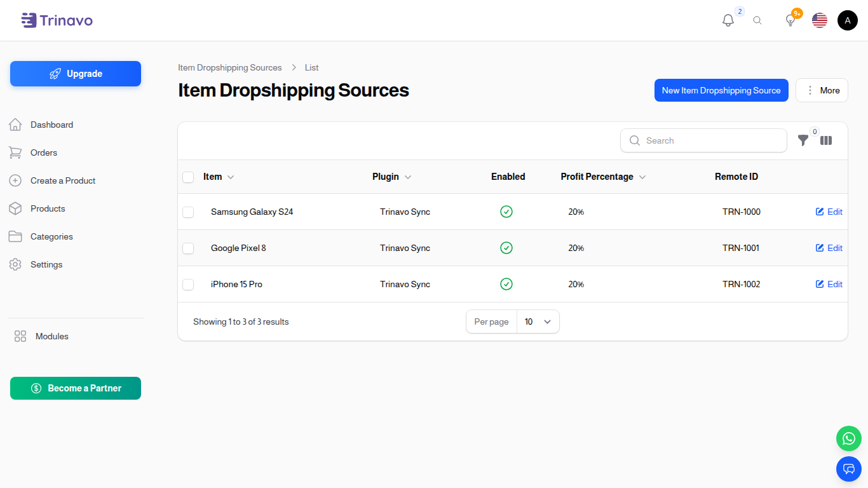Open the notifications bell
Image resolution: width=868 pixels, height=488 pixels.
728,20
